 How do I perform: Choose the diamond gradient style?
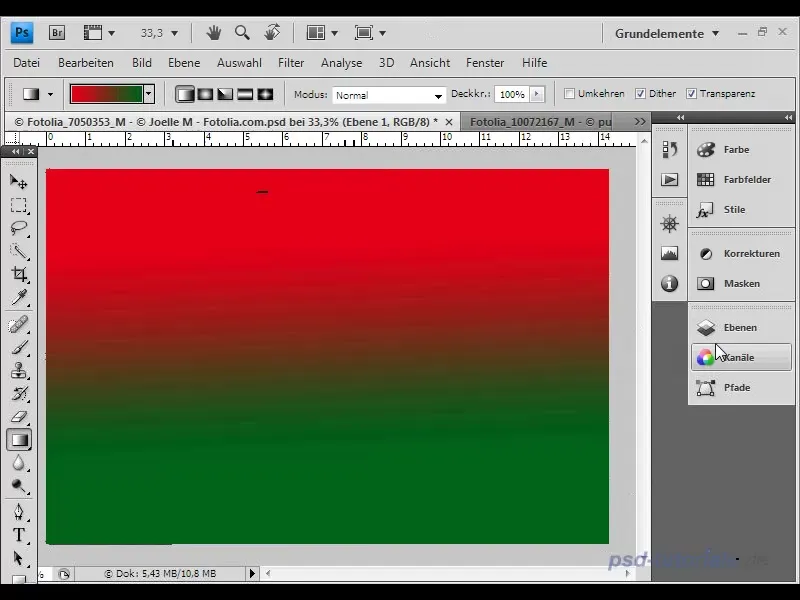click(265, 94)
